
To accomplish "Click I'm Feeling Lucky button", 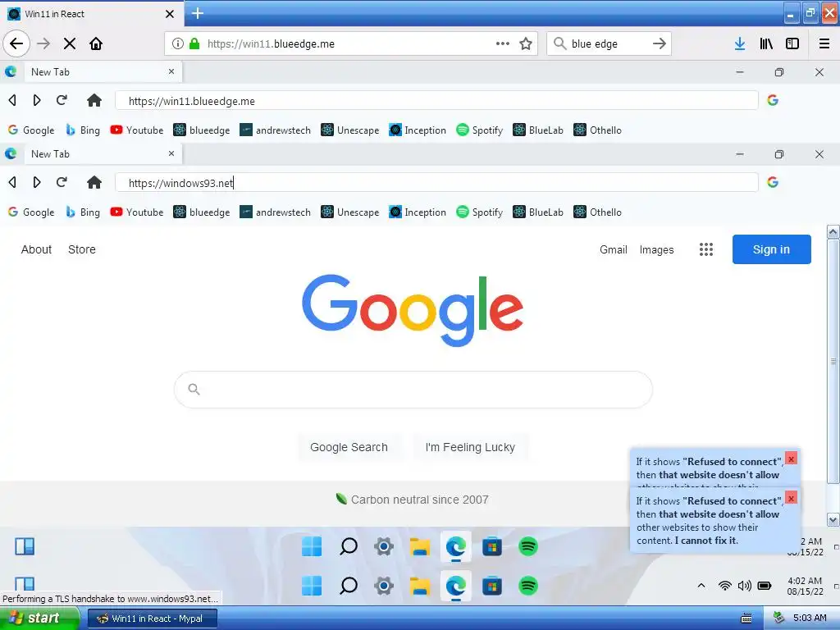I will coord(470,447).
